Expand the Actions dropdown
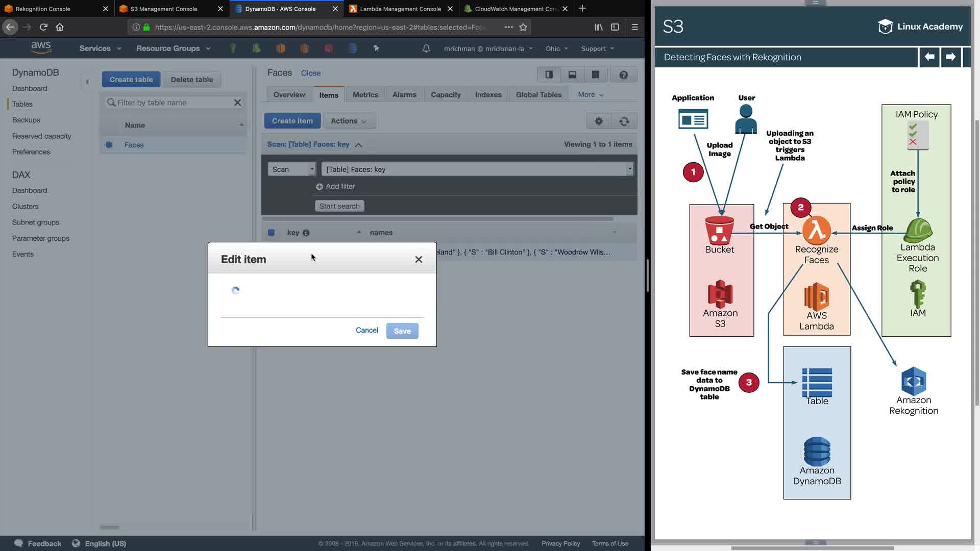 click(x=349, y=121)
